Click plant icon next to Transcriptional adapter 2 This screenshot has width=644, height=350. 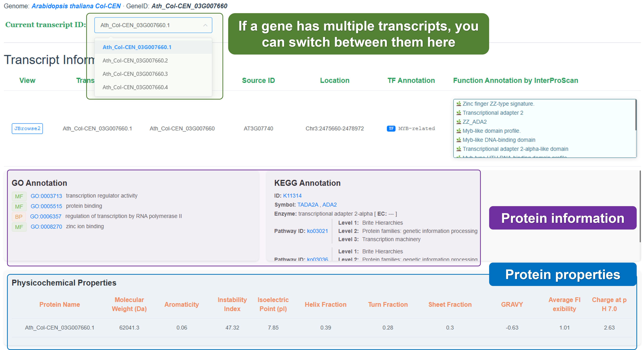(x=459, y=113)
